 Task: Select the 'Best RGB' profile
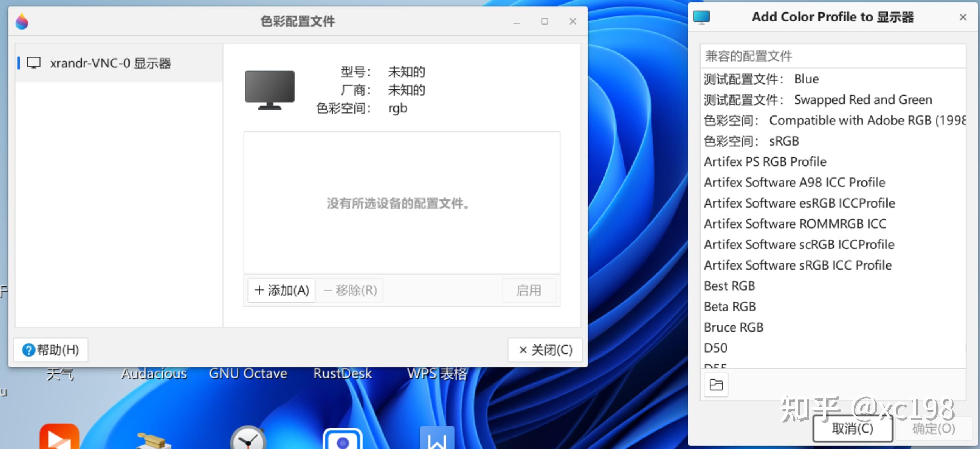point(729,286)
